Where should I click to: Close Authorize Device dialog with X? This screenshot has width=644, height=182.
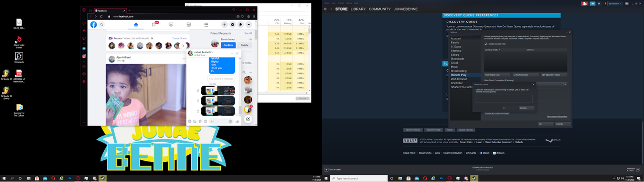(533, 85)
